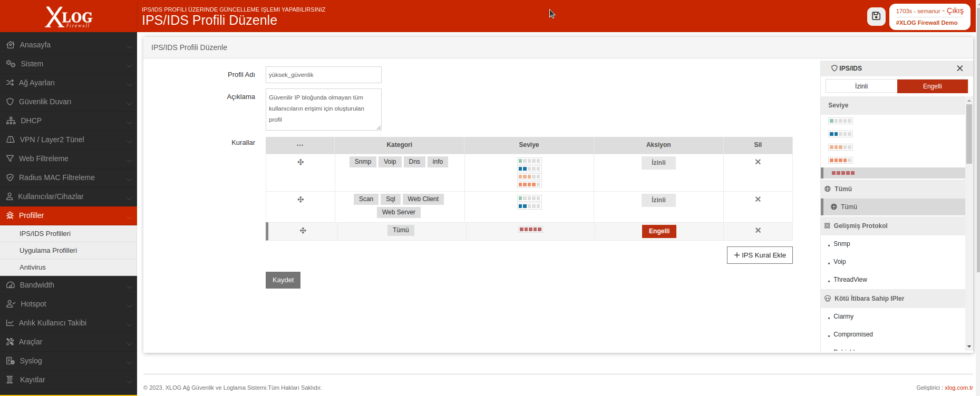Click the Sistem gears icon
The height and width of the screenshot is (396, 980).
coord(11,64)
